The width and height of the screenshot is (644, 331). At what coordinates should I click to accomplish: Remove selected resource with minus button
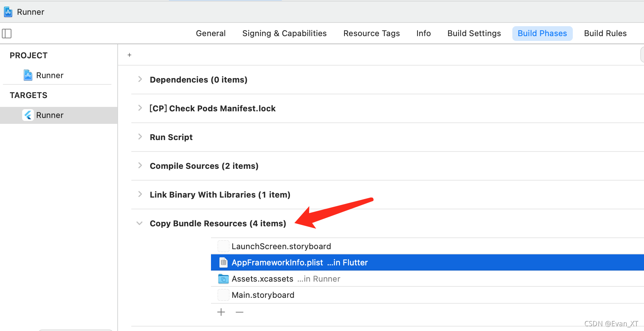coord(240,312)
